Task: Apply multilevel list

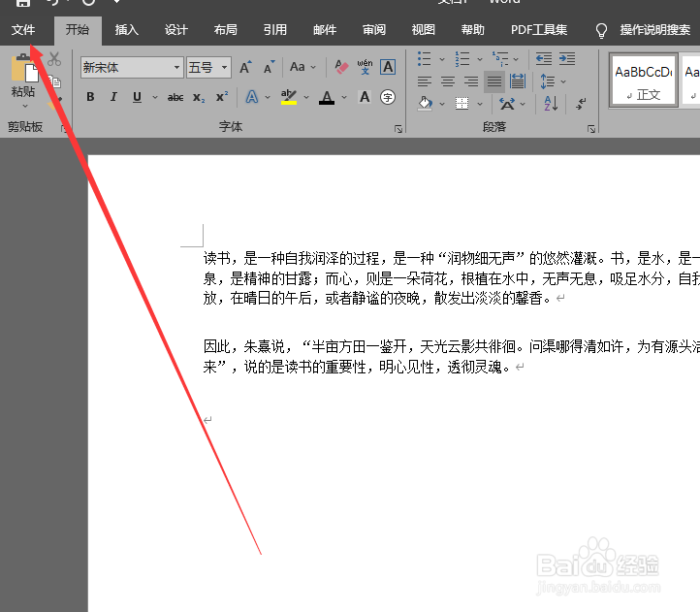Action: (500, 58)
